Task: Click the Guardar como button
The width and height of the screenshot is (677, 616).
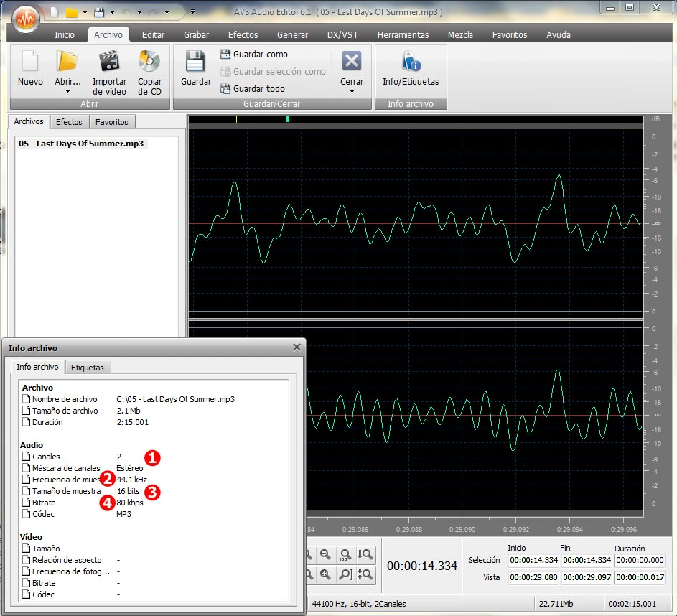Action: coord(261,54)
